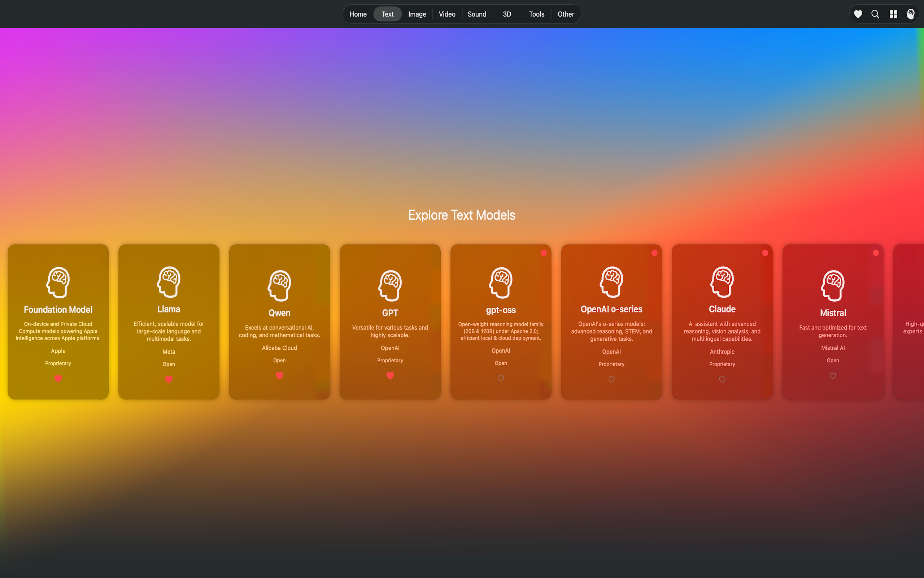Click the 'Alibaba Cloud' provider label

pyautogui.click(x=279, y=348)
